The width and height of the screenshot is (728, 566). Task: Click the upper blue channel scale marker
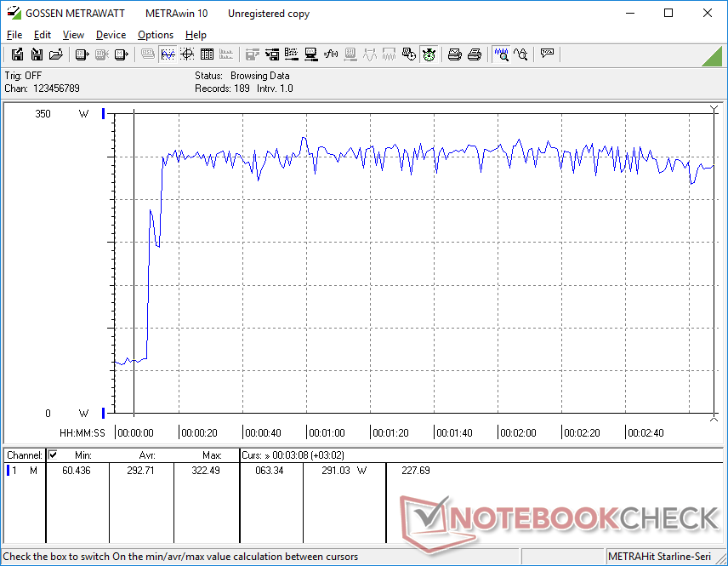103,113
